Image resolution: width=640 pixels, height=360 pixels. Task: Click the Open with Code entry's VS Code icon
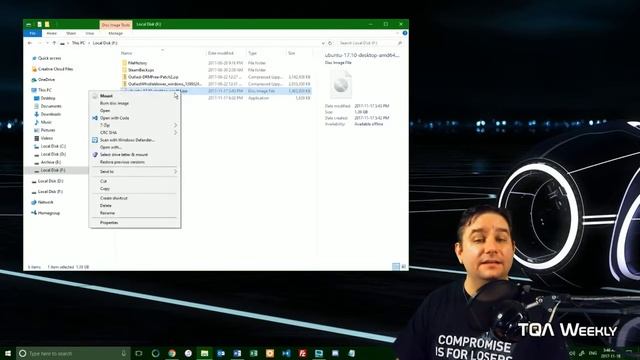[x=95, y=118]
